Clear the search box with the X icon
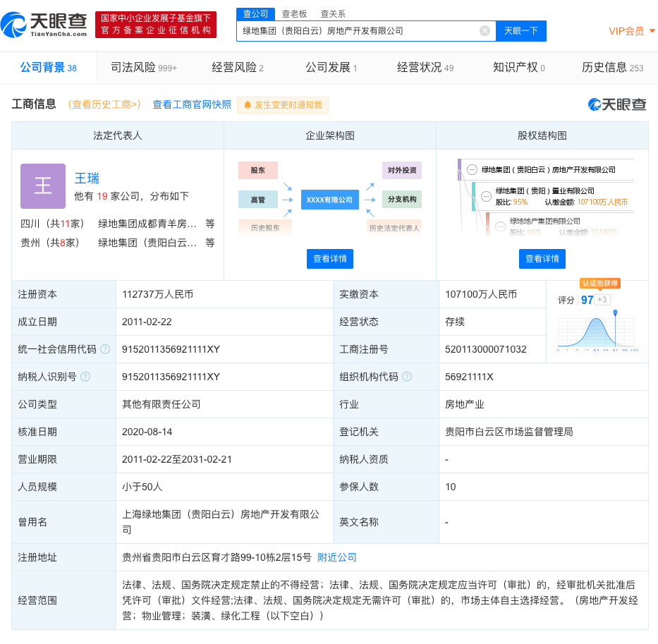This screenshot has width=658, height=644. pyautogui.click(x=485, y=30)
